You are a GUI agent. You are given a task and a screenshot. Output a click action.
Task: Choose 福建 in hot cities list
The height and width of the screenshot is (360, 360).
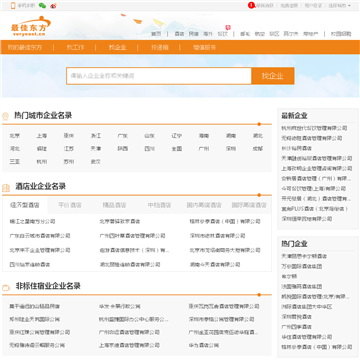tap(42, 149)
